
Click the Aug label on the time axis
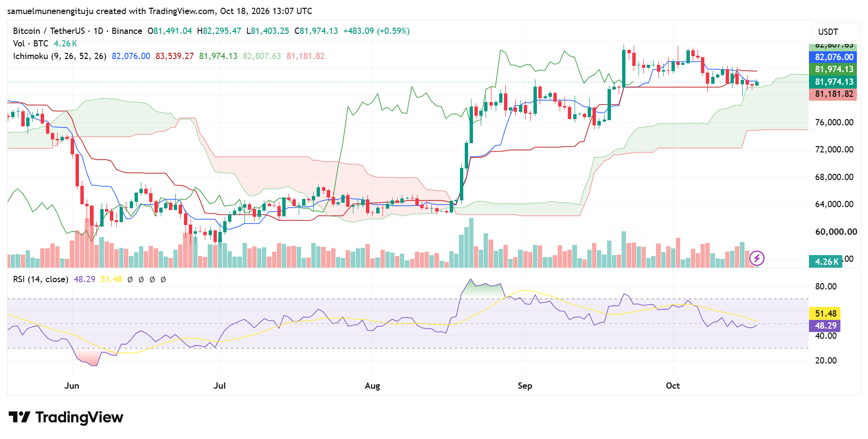pos(372,386)
